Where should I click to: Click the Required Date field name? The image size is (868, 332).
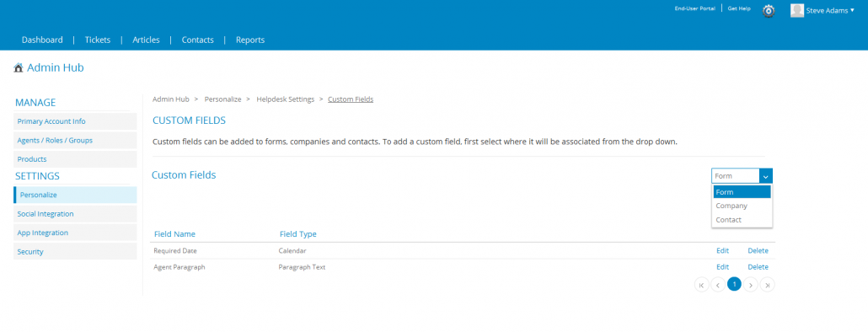coord(175,250)
